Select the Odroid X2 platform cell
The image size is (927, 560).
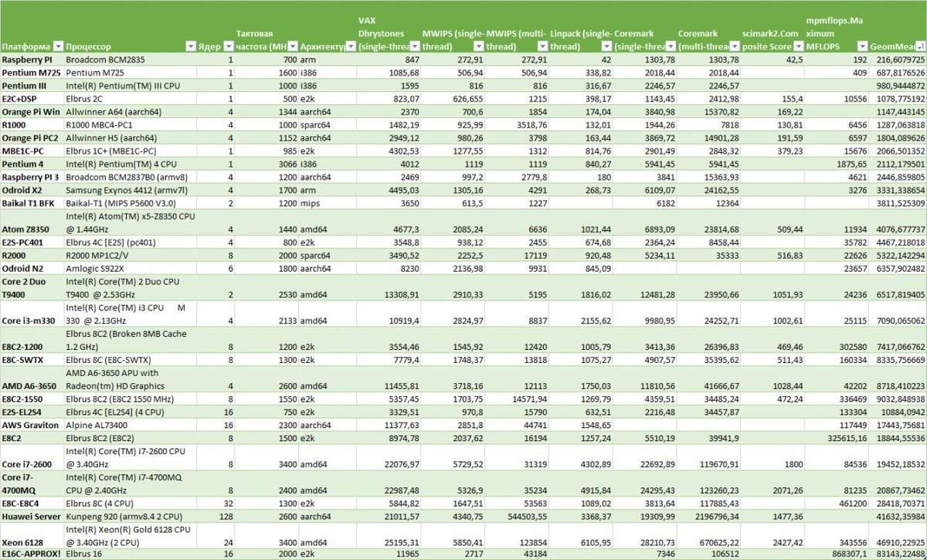[32, 190]
